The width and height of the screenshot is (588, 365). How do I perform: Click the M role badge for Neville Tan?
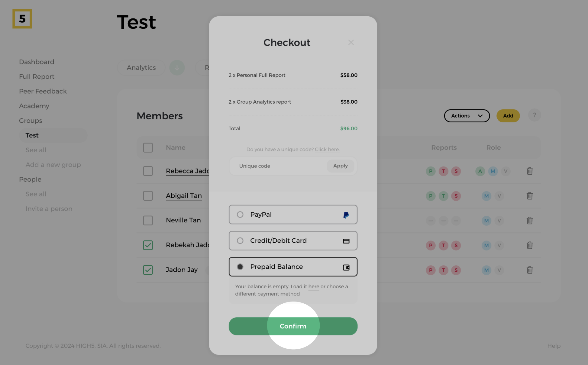[486, 221]
